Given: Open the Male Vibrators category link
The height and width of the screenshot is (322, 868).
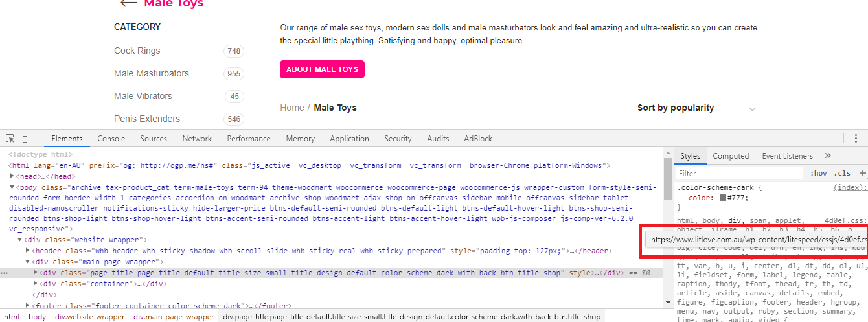Looking at the screenshot, I should (143, 96).
